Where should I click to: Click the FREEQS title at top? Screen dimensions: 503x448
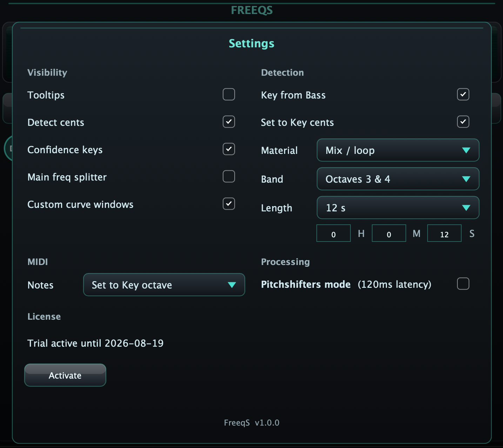click(251, 11)
